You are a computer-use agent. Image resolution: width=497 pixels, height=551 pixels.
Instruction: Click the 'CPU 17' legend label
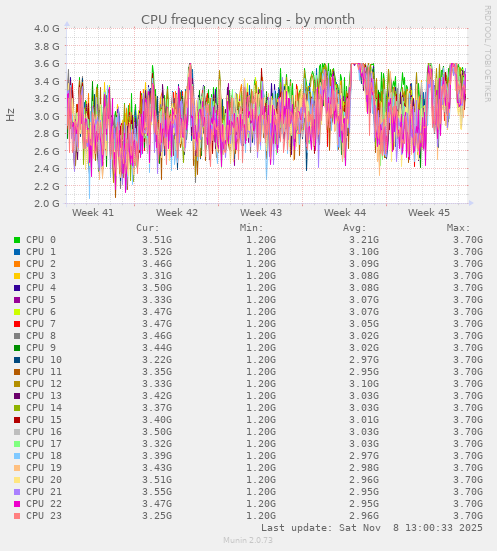pos(44,444)
